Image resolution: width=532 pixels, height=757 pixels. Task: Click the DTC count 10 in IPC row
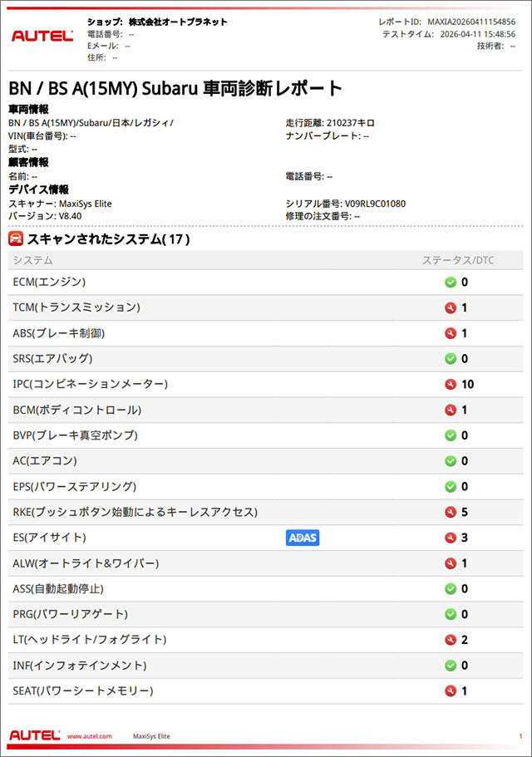467,384
